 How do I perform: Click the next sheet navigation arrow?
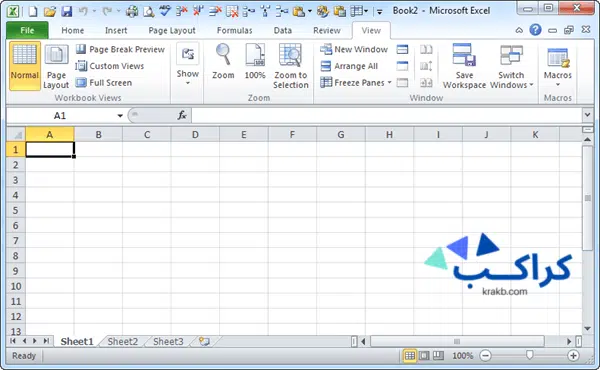tap(35, 341)
